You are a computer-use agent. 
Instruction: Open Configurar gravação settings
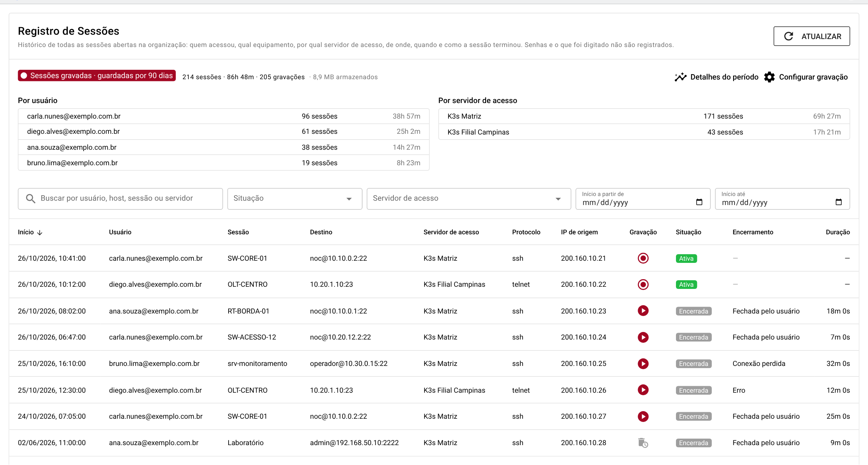[x=806, y=77]
